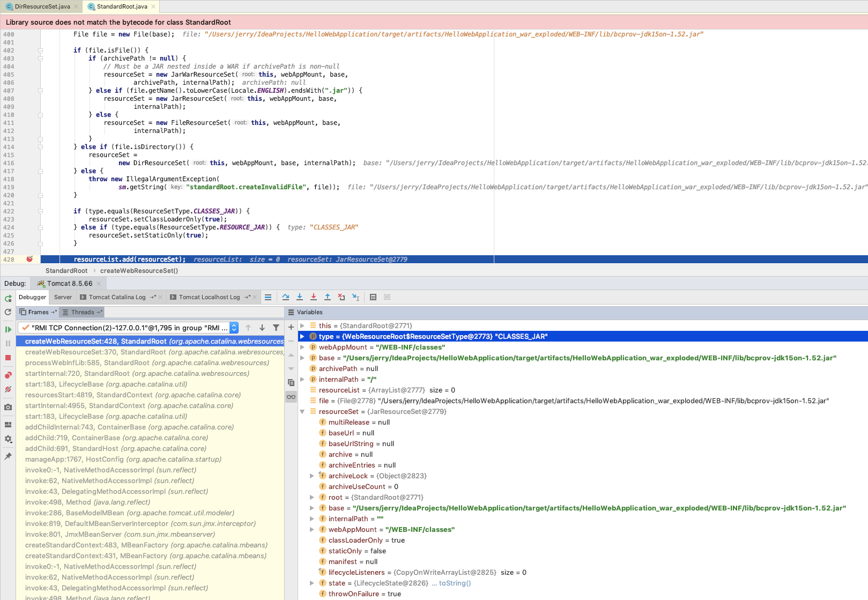This screenshot has width=868, height=600.
Task: Select frame startInternal:720, StandardRoot
Action: click(150, 373)
